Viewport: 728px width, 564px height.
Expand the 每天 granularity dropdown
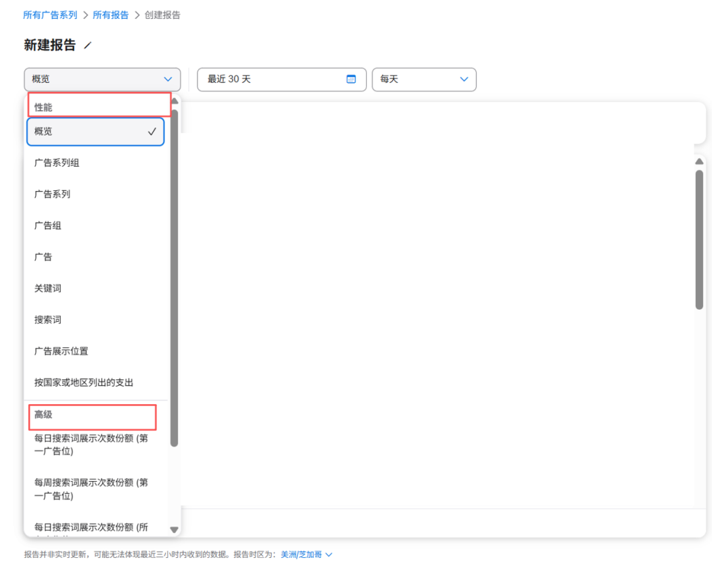click(x=424, y=80)
